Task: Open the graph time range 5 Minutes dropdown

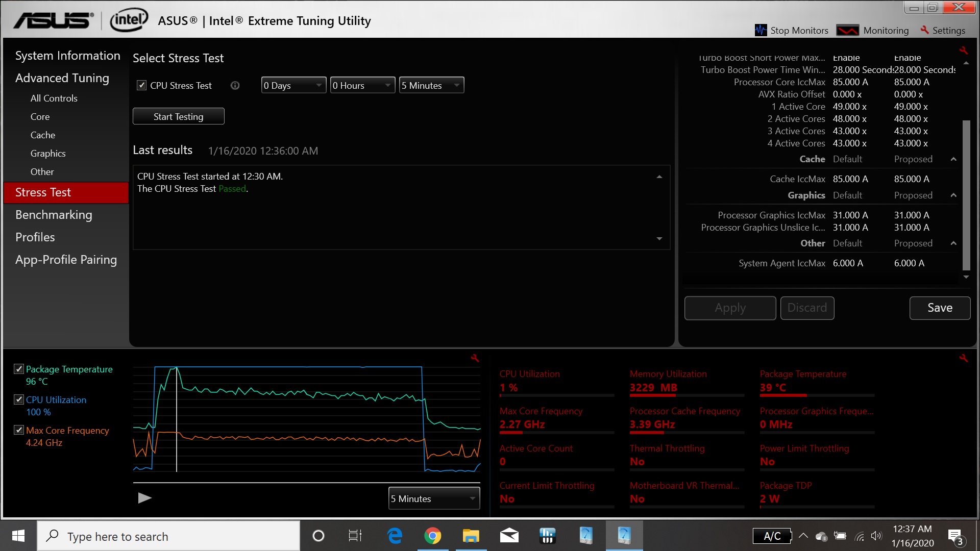Action: pos(434,498)
